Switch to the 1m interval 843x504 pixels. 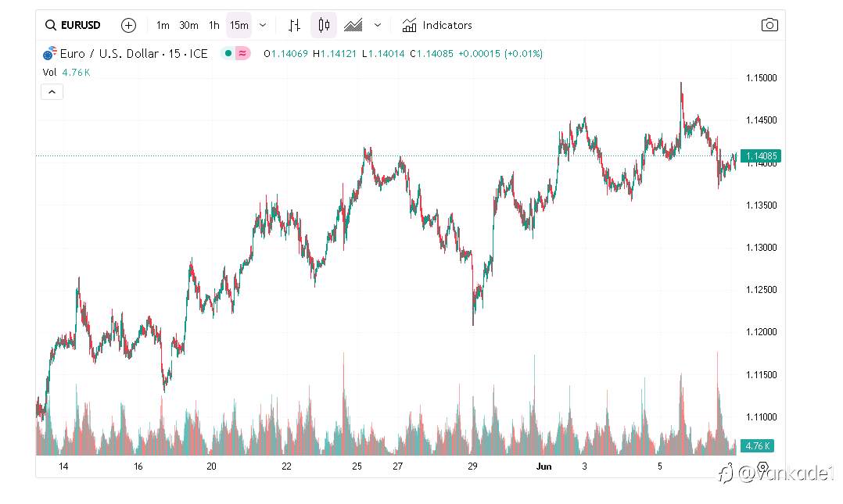(x=163, y=25)
